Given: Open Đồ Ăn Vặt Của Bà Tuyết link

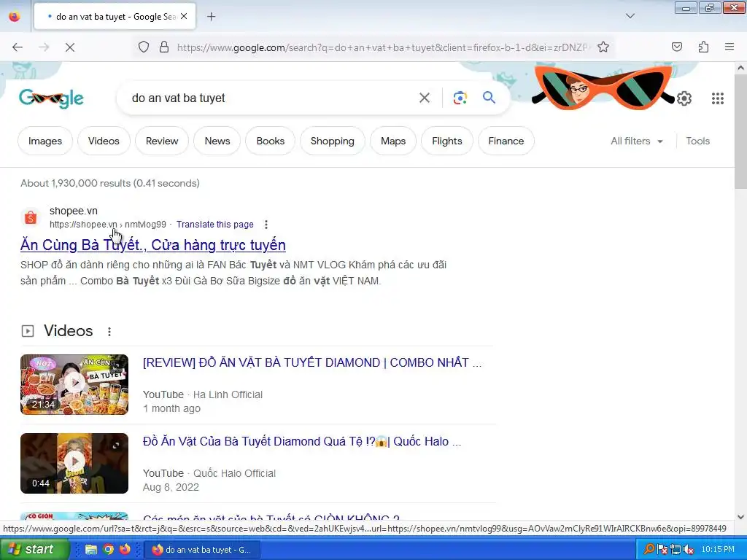Looking at the screenshot, I should point(302,441).
